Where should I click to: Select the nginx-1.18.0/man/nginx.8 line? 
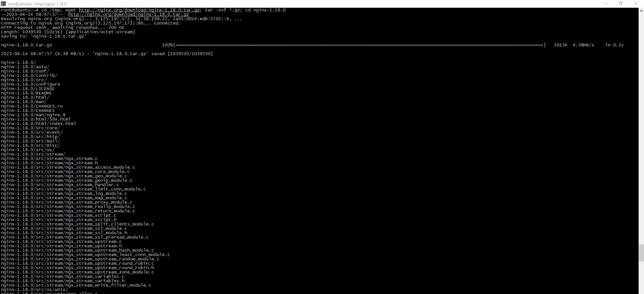[33, 115]
